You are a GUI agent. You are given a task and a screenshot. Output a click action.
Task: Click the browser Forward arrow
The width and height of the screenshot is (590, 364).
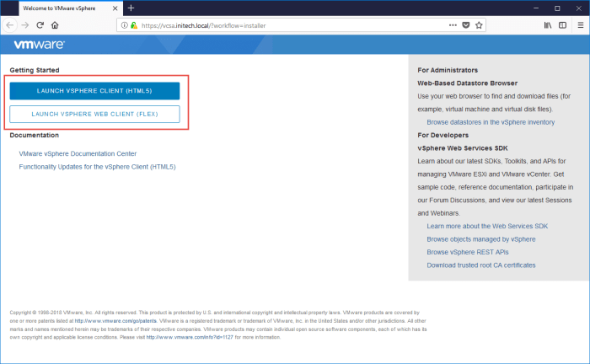point(24,25)
